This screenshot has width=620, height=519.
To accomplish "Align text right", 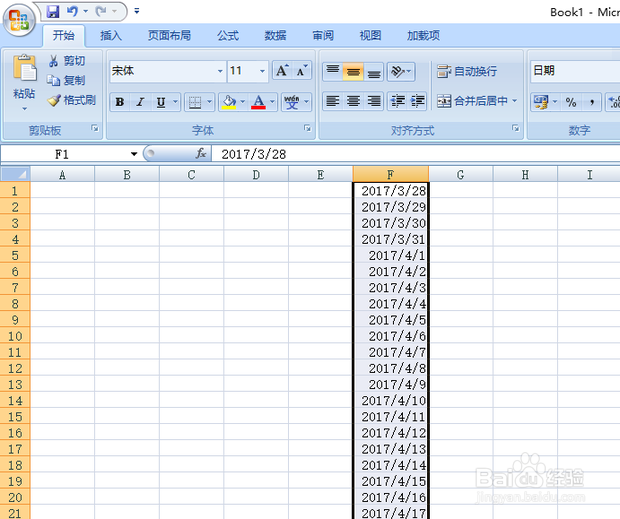I will pyautogui.click(x=374, y=102).
